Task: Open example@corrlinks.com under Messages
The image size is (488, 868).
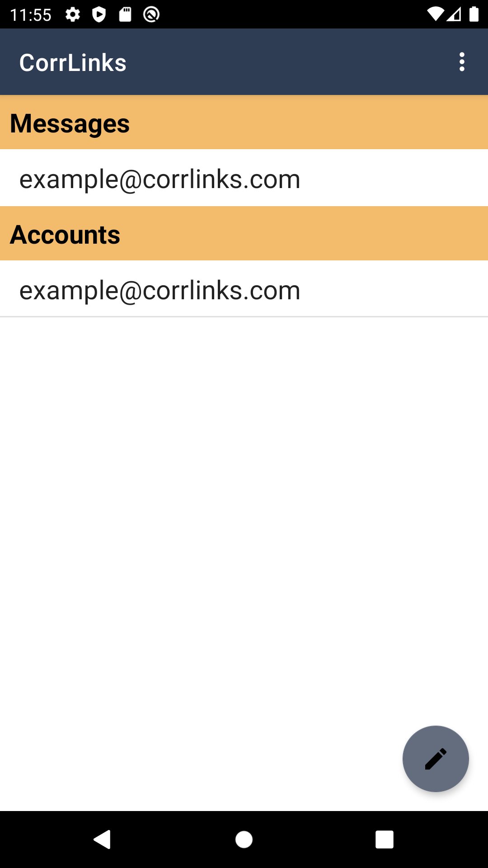Action: pos(160,179)
